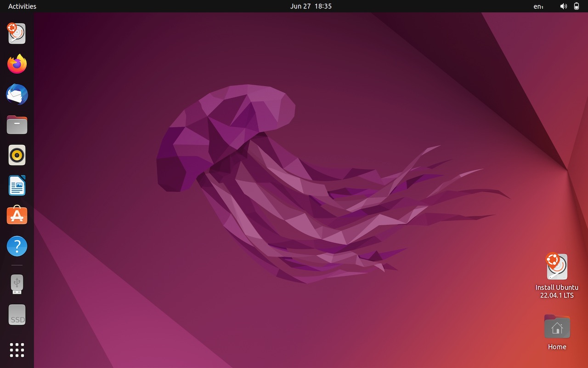This screenshot has width=588, height=368.
Task: Click the battery status icon
Action: coord(577,6)
